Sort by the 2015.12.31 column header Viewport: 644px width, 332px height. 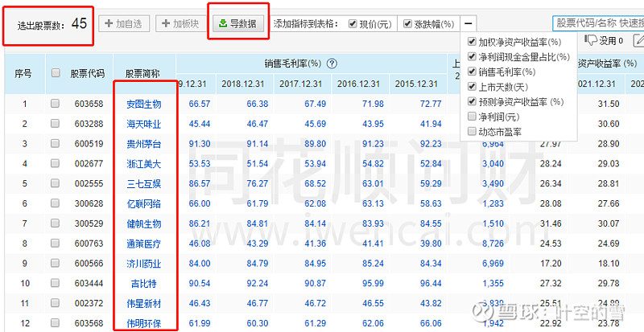[416, 84]
